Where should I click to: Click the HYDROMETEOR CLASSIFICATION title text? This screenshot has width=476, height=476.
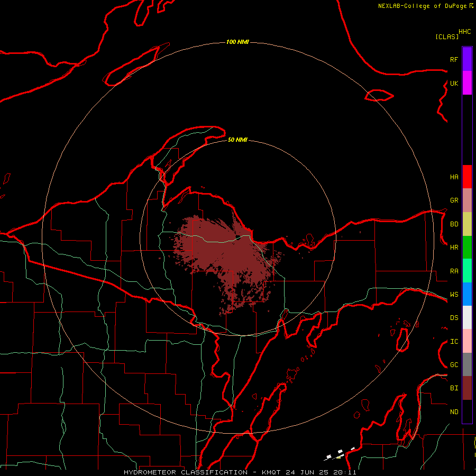click(186, 472)
